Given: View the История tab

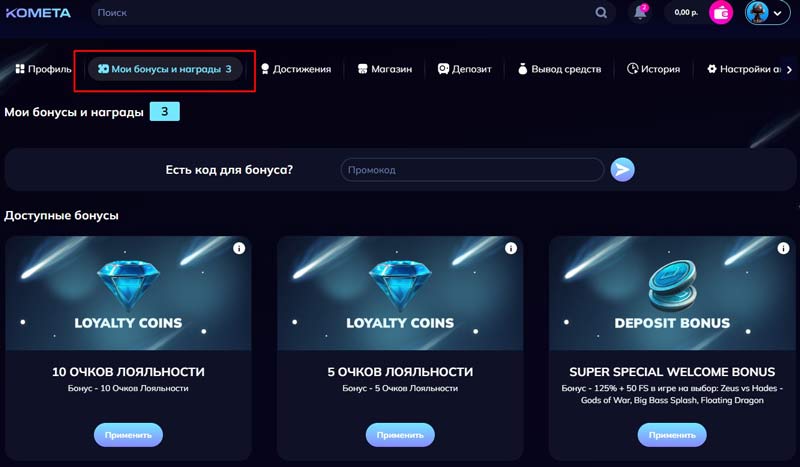Looking at the screenshot, I should point(653,69).
